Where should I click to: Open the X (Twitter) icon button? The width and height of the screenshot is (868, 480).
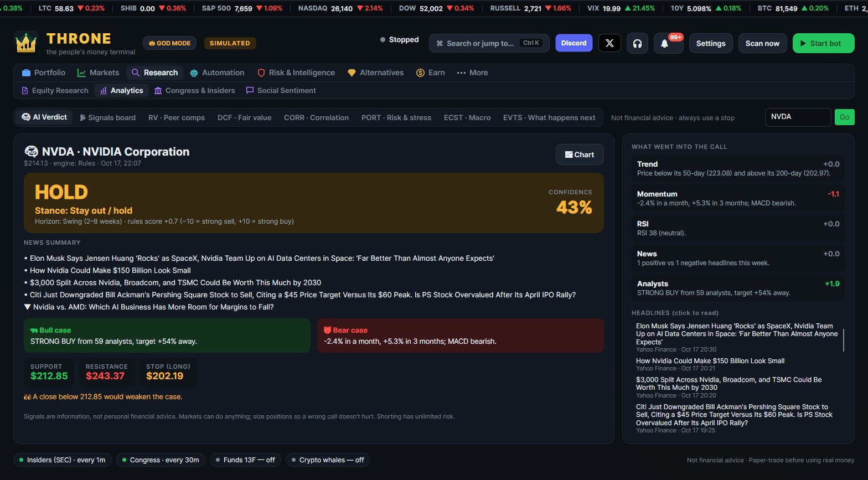point(609,43)
